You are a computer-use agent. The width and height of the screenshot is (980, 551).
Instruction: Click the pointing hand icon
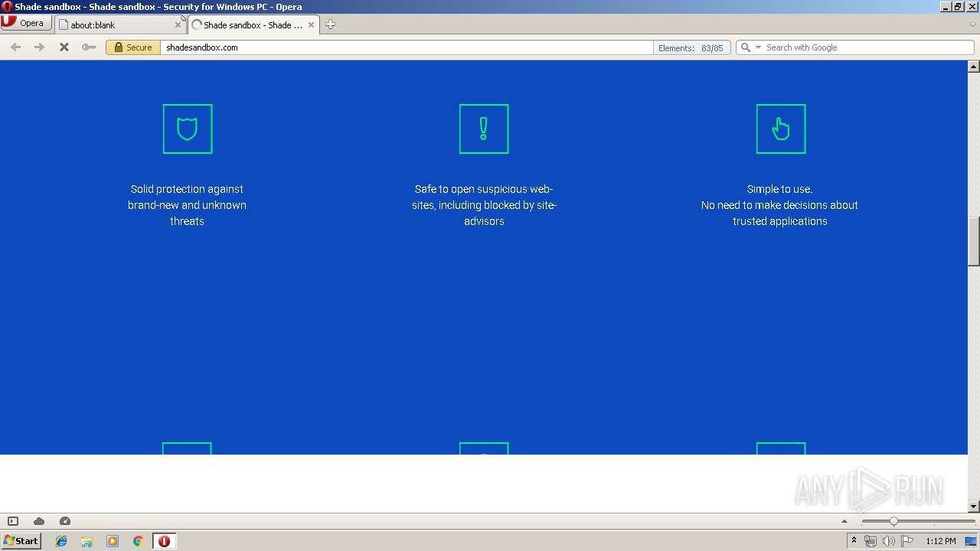781,129
